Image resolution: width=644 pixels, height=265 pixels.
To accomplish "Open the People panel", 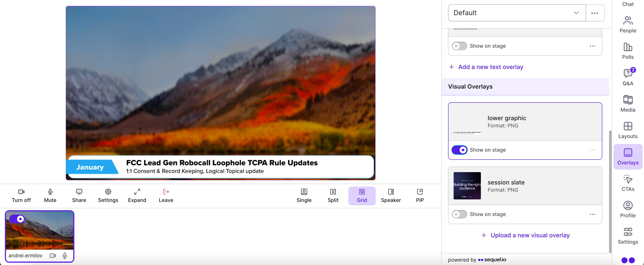I will click(x=628, y=24).
